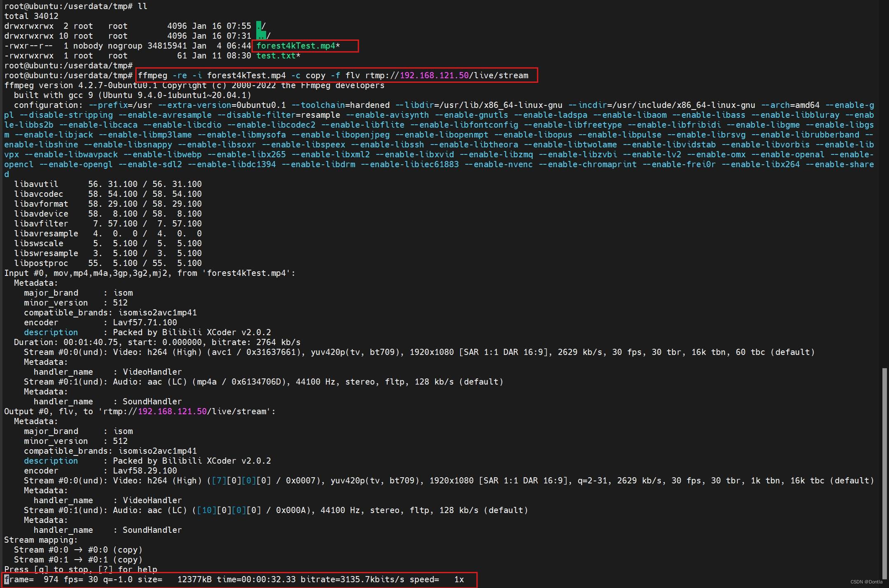Click the '--prefix' configuration flag
Image resolution: width=889 pixels, height=588 pixels.
click(x=108, y=105)
